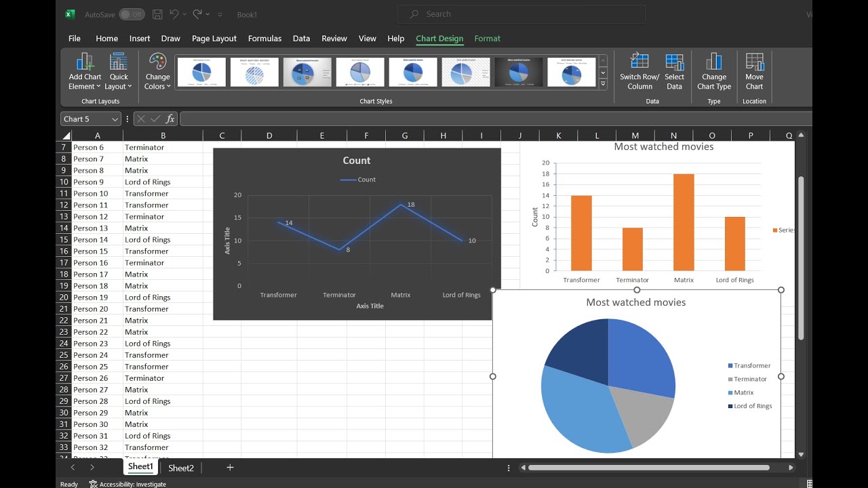Viewport: 868px width, 488px height.
Task: Show previous row of Chart Styles
Action: [x=603, y=60]
